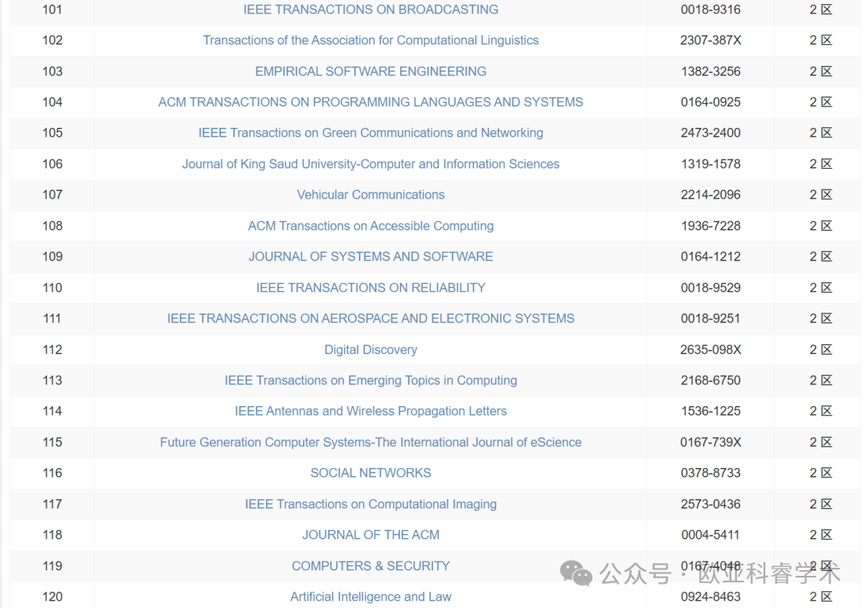
Task: Click the 2 区 cell in the Digital Discovery row
Action: coord(821,350)
